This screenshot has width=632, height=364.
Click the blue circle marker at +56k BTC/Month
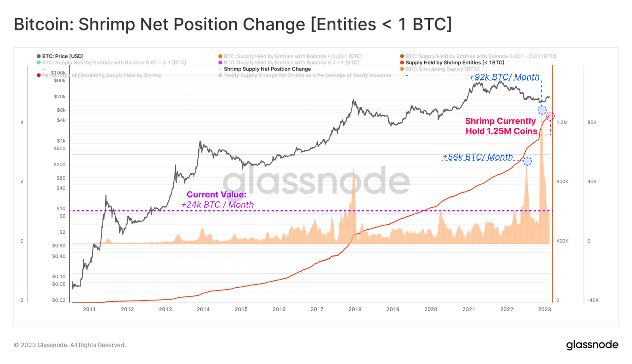pos(527,161)
